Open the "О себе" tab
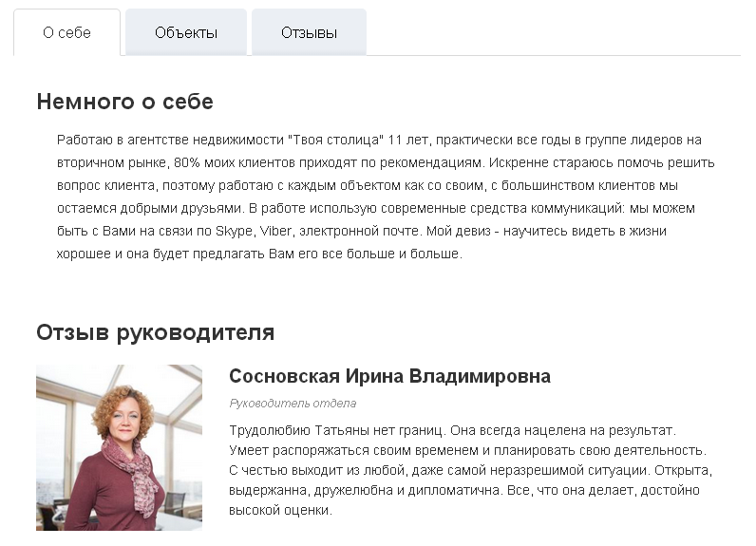Image resolution: width=756 pixels, height=546 pixels. coord(66,32)
